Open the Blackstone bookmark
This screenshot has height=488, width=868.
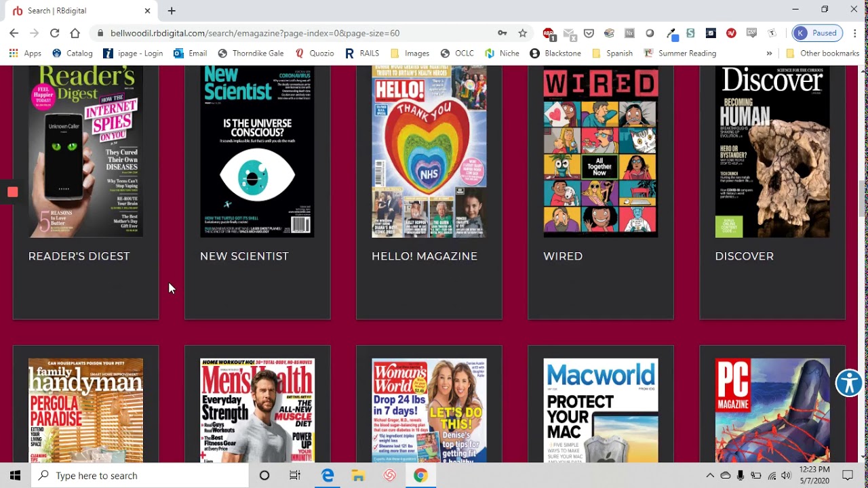555,54
